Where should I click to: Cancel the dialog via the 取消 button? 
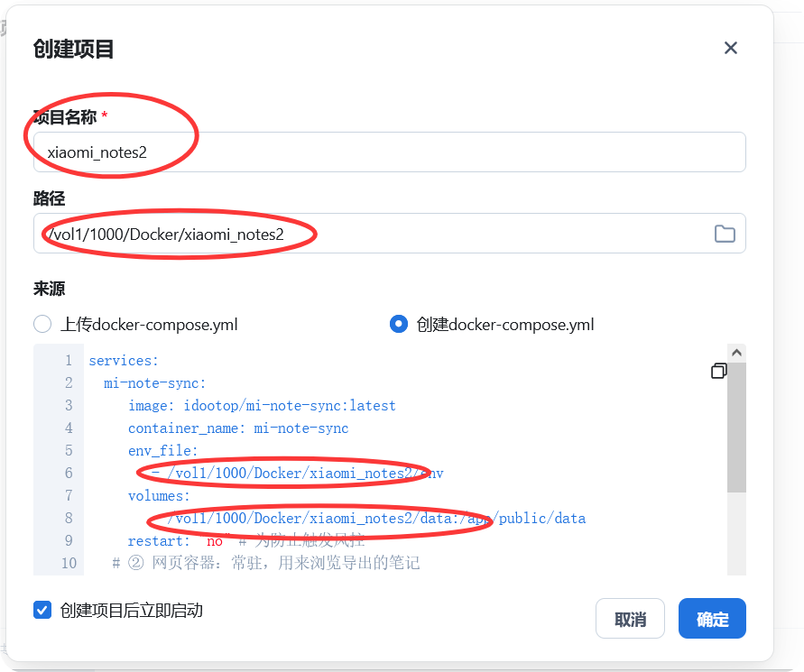pos(630,618)
